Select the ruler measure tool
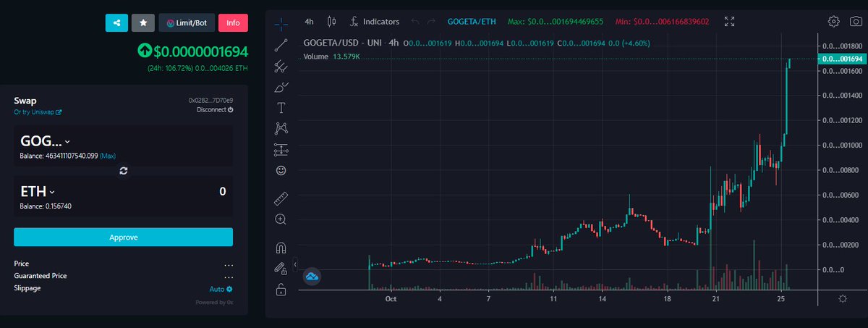Viewport: 868px width, 328px height. [x=281, y=198]
